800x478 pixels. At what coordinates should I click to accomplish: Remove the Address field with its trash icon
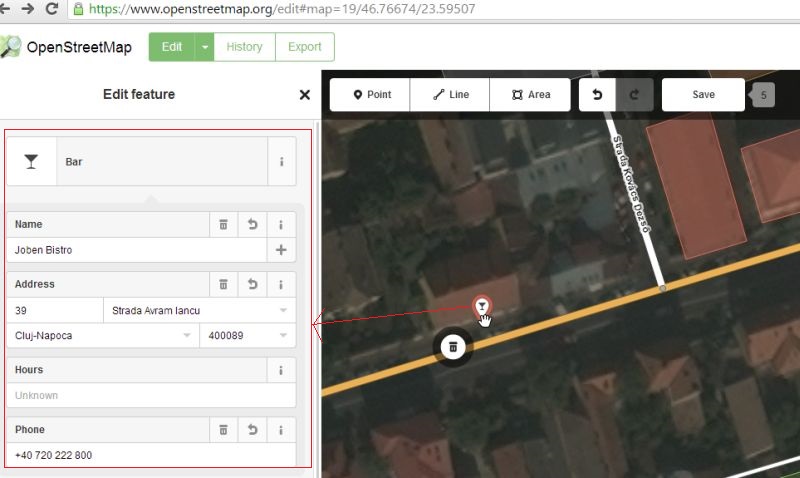point(223,284)
